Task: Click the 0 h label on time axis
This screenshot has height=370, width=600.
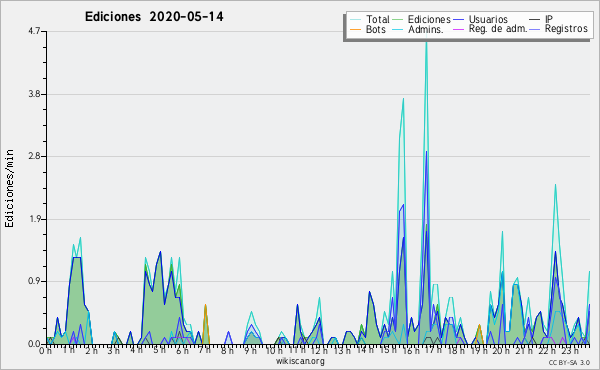Action: pyautogui.click(x=46, y=351)
